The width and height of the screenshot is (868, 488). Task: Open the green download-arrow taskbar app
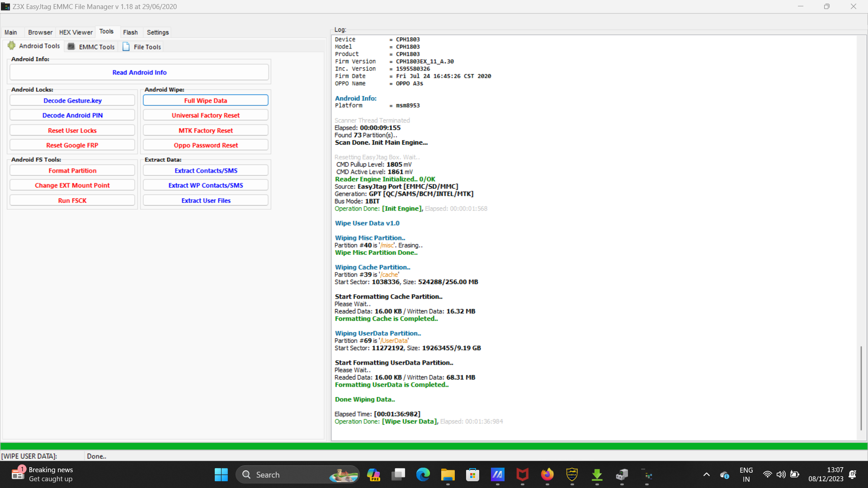[597, 475]
